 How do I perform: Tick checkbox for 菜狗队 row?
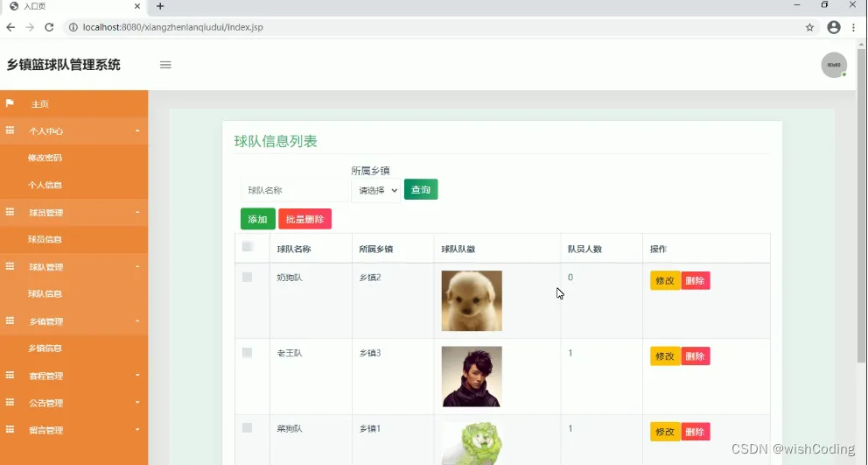pyautogui.click(x=248, y=428)
